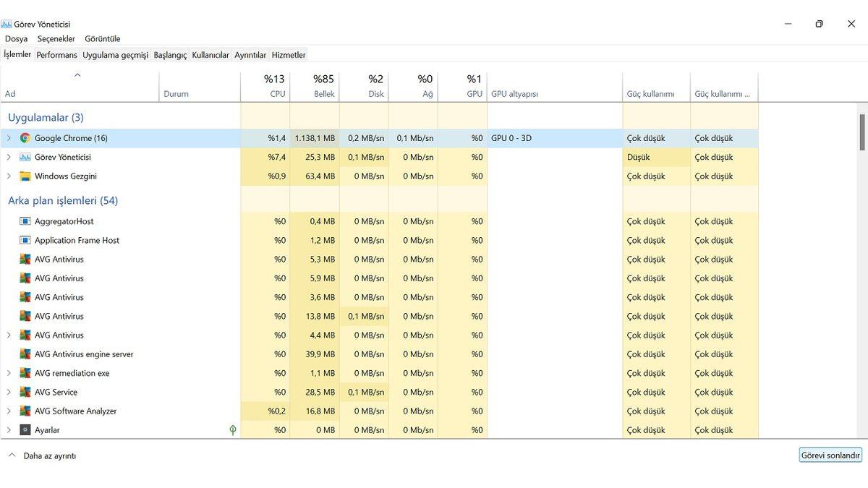The image size is (868, 488).
Task: Click the Application Frame Host icon
Action: pyautogui.click(x=25, y=240)
